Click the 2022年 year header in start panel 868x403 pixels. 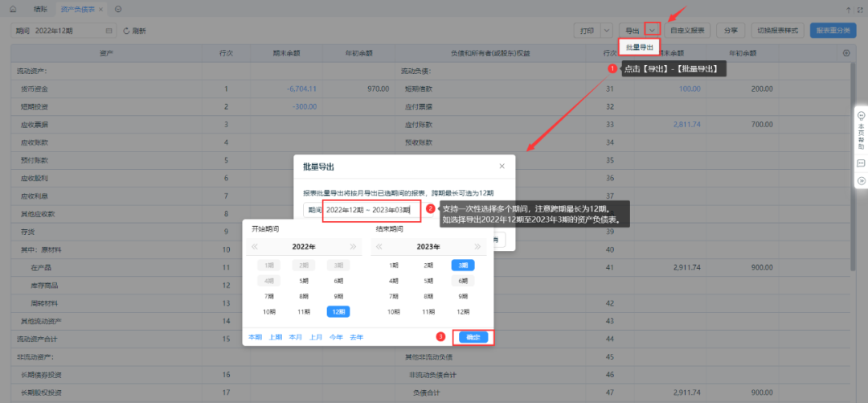tap(304, 247)
